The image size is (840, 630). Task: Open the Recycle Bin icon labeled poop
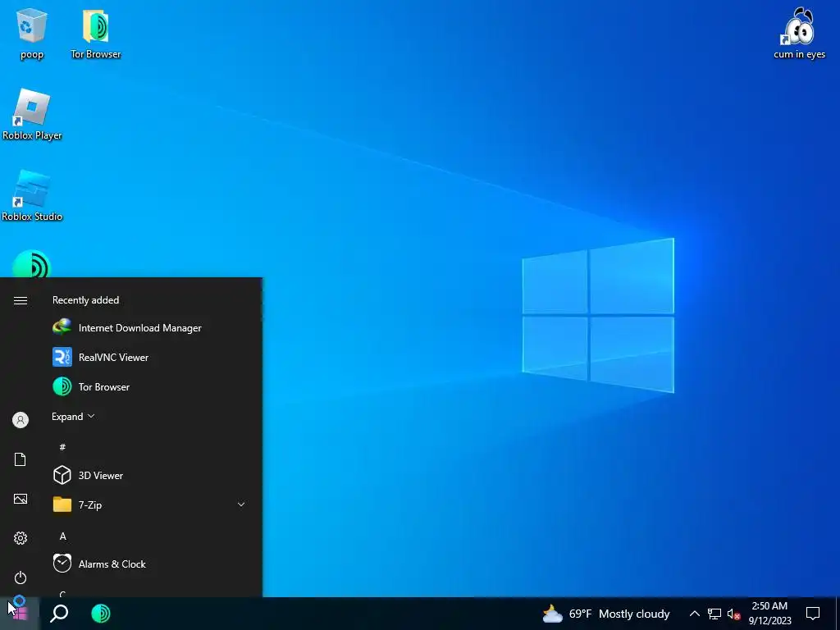32,33
